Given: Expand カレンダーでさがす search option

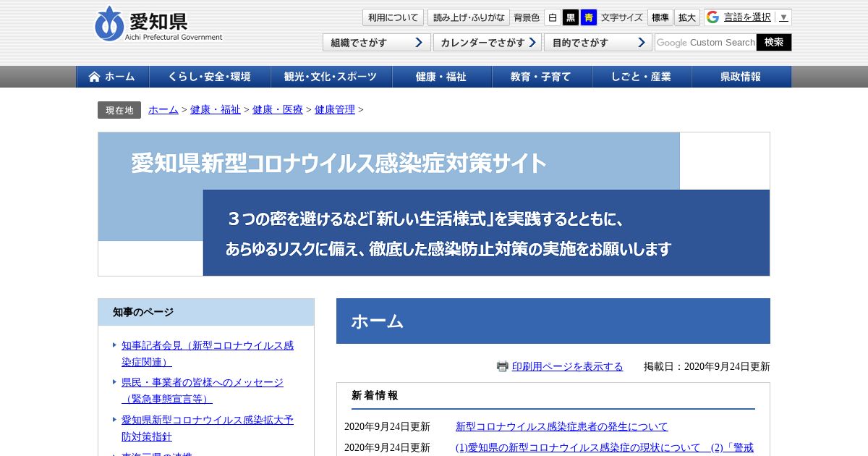Looking at the screenshot, I should click(x=488, y=43).
